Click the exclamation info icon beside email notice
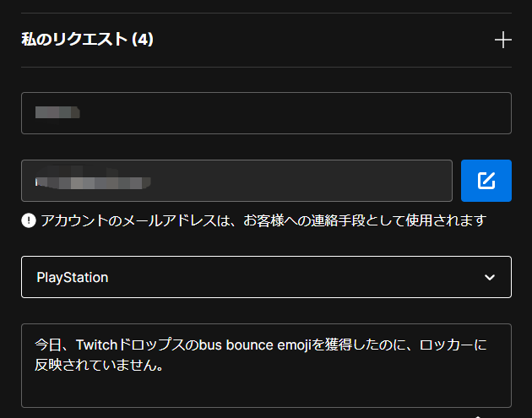The height and width of the screenshot is (418, 532). (x=29, y=220)
